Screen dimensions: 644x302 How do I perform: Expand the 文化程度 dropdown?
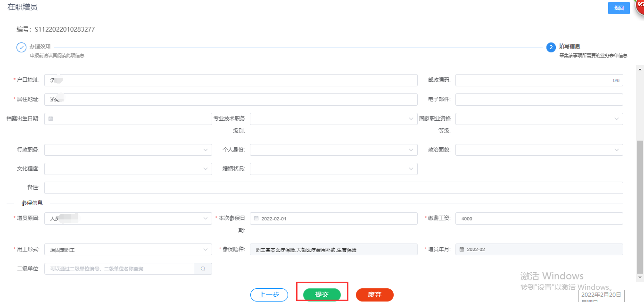pos(128,168)
